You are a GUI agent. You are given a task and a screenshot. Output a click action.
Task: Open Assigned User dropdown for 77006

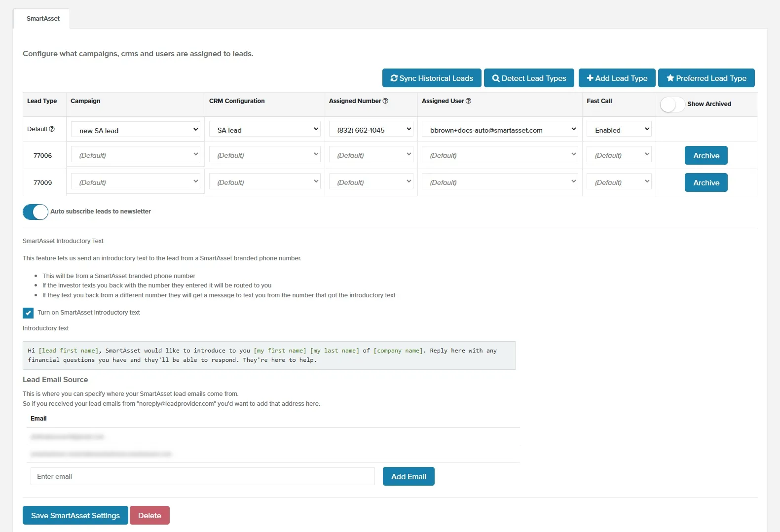(x=500, y=155)
